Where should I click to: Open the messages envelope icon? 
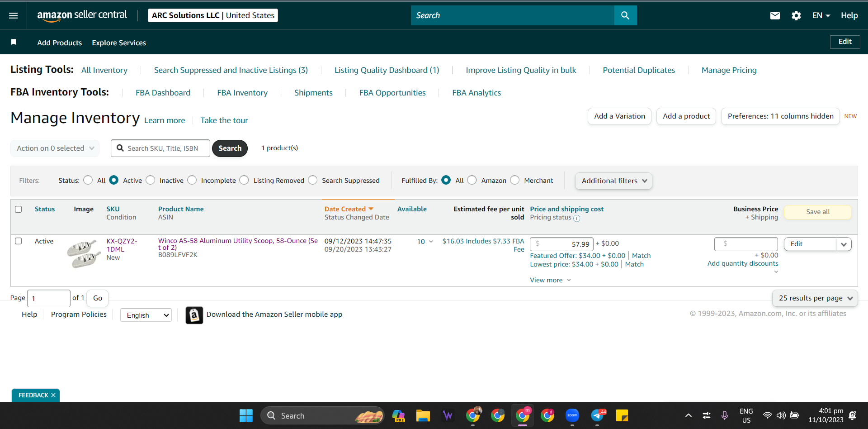coord(775,15)
